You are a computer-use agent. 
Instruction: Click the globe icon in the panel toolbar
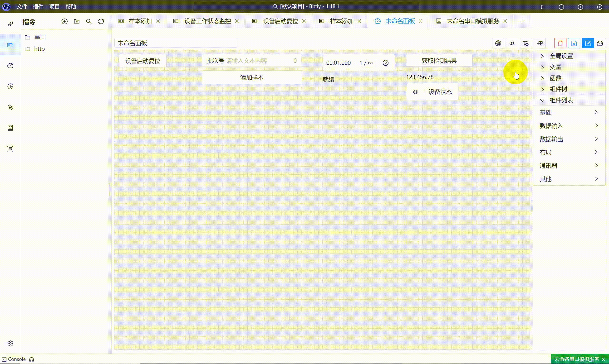click(498, 43)
